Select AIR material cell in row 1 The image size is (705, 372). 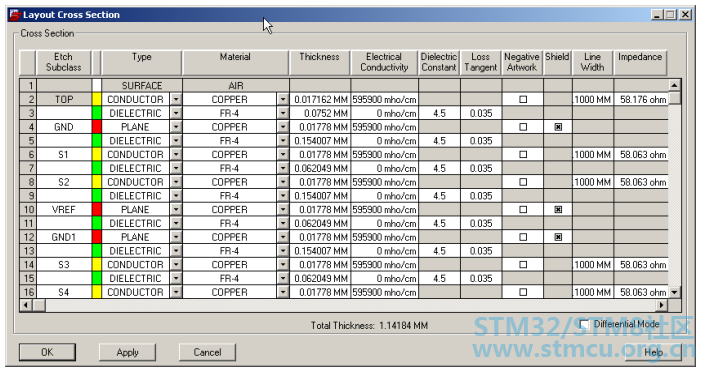(x=236, y=85)
